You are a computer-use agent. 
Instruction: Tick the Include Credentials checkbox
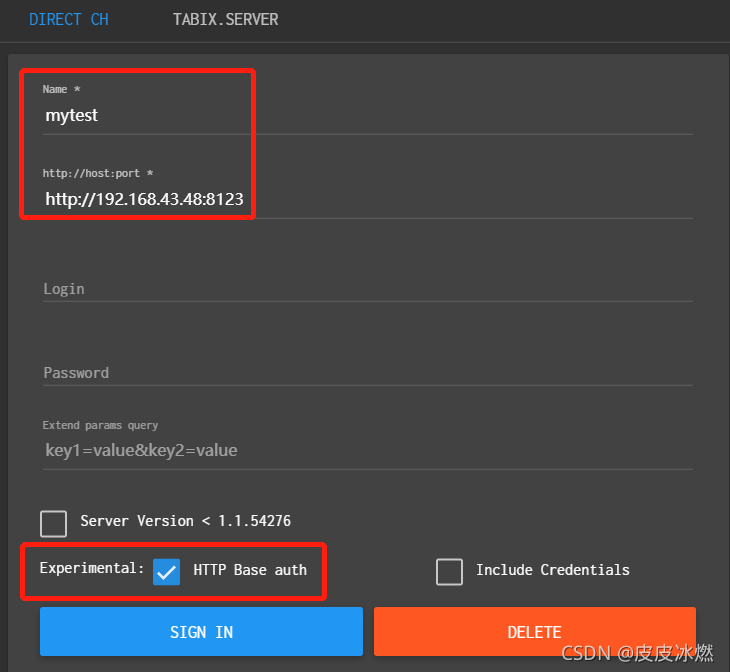pos(449,572)
